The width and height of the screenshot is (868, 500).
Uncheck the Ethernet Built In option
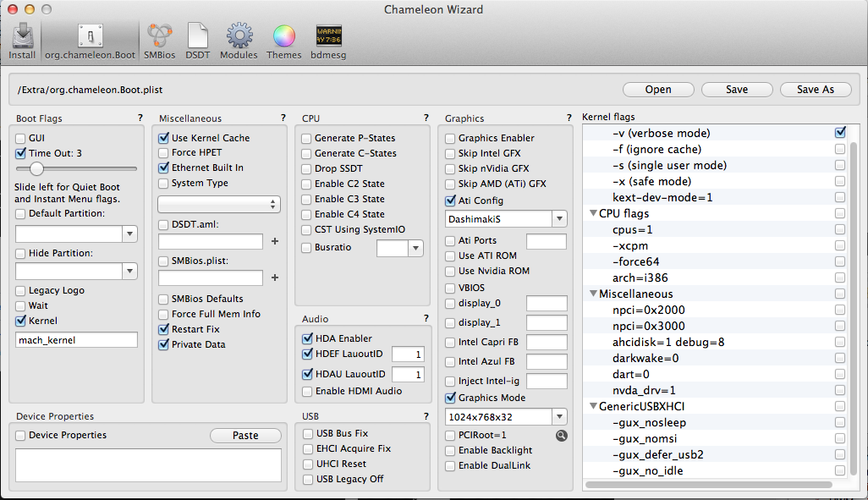tap(163, 168)
